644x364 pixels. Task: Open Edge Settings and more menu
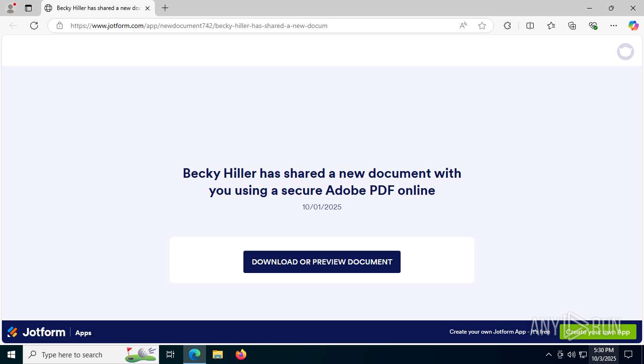[614, 26]
